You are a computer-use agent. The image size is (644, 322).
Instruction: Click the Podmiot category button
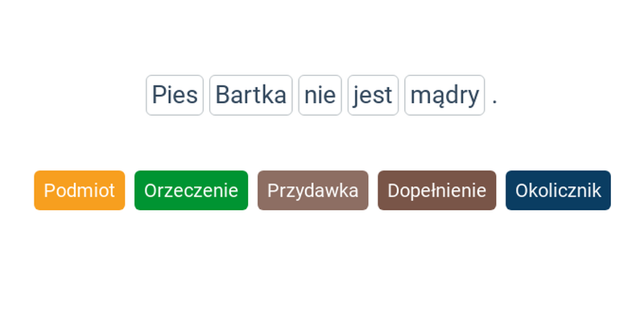pos(79,190)
